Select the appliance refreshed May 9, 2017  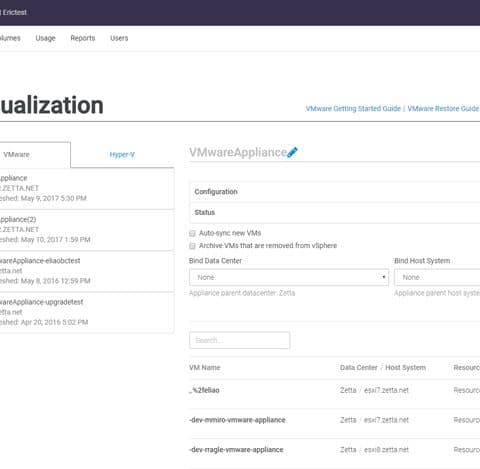(87, 188)
